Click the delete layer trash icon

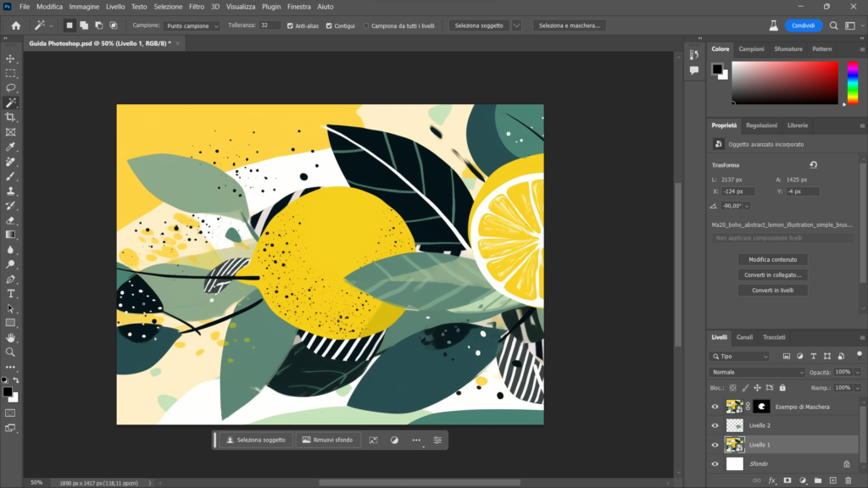coord(848,480)
